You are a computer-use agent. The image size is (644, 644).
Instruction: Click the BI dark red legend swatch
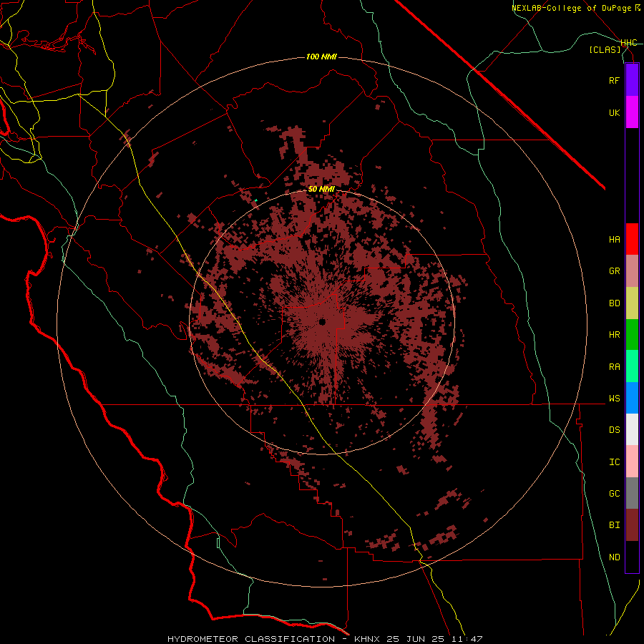click(632, 525)
